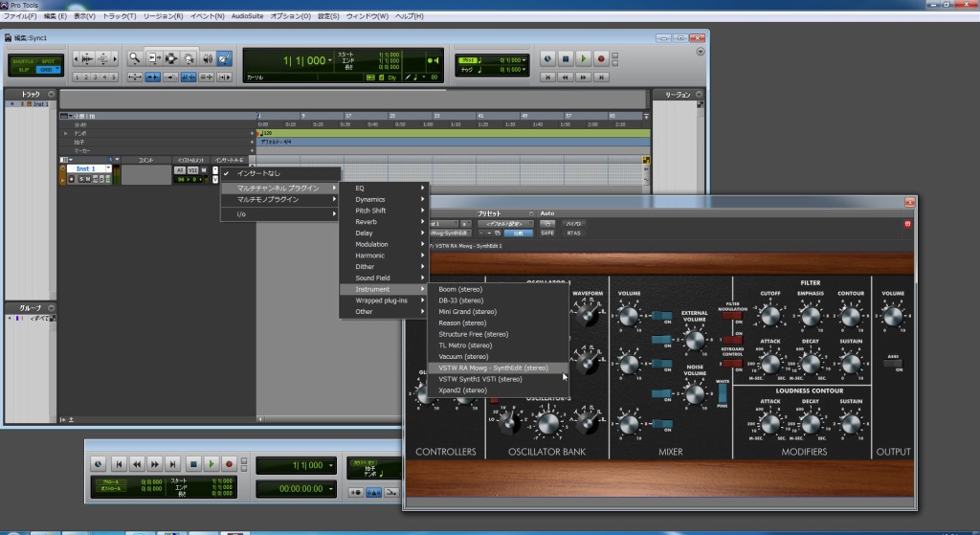Open the Reverb plug-in submenu
Viewport: 980px width, 535px height.
(383, 222)
